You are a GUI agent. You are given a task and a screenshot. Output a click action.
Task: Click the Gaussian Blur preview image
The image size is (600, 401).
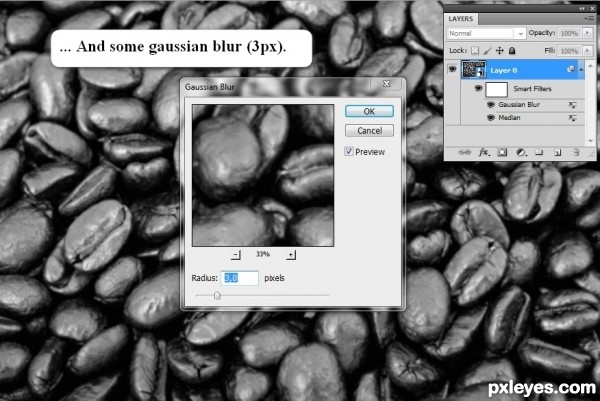point(263,176)
